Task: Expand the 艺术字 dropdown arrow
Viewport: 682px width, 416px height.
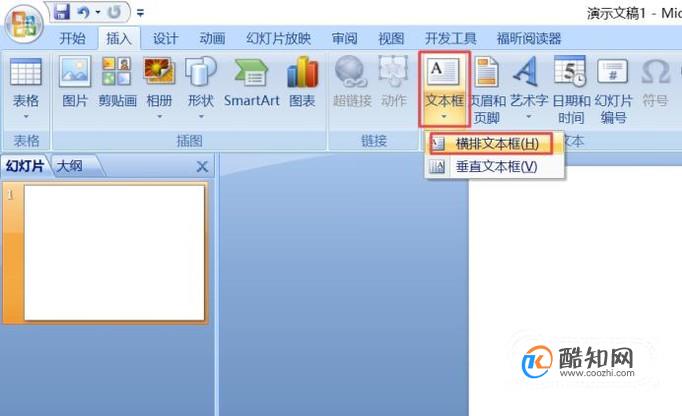Action: coord(528,117)
